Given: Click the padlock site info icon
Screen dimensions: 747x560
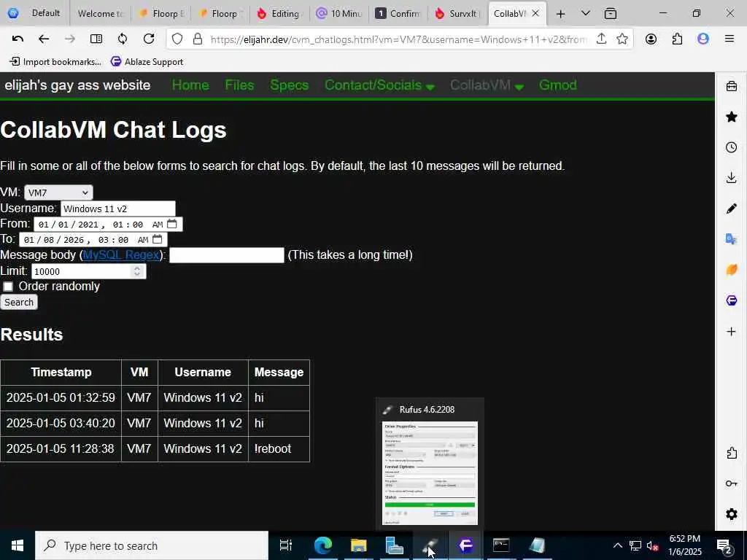Looking at the screenshot, I should [197, 39].
